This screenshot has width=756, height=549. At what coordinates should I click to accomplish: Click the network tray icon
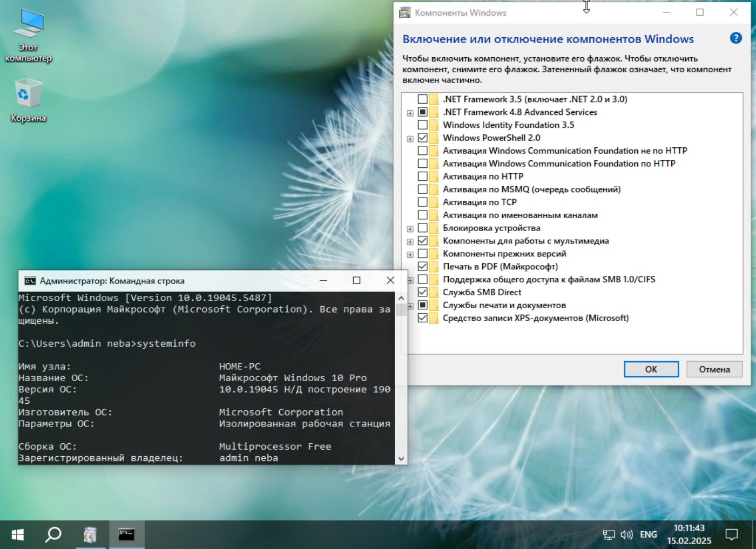pyautogui.click(x=609, y=534)
